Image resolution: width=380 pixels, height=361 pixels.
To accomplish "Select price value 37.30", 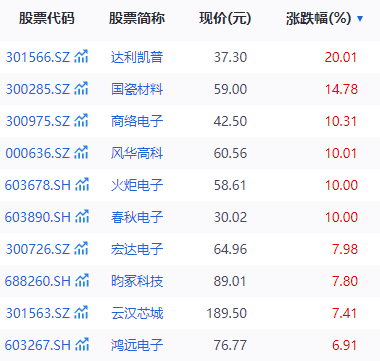I will point(230,57).
